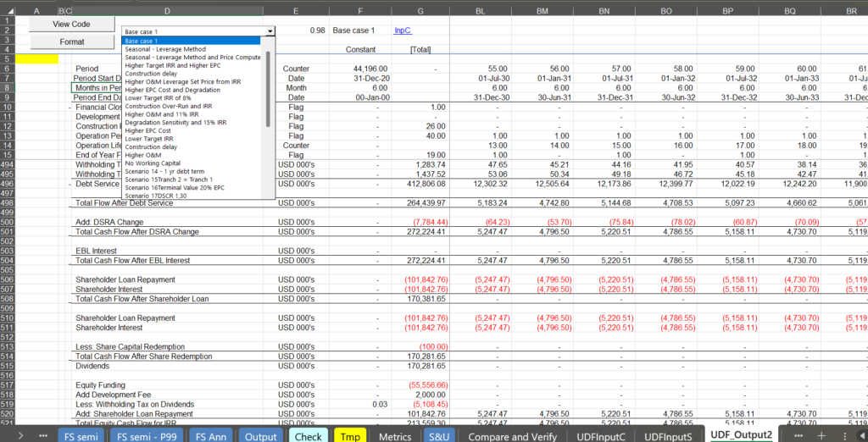Click the 0.98 value cell in row 2
This screenshot has height=442, width=868.
coord(296,30)
